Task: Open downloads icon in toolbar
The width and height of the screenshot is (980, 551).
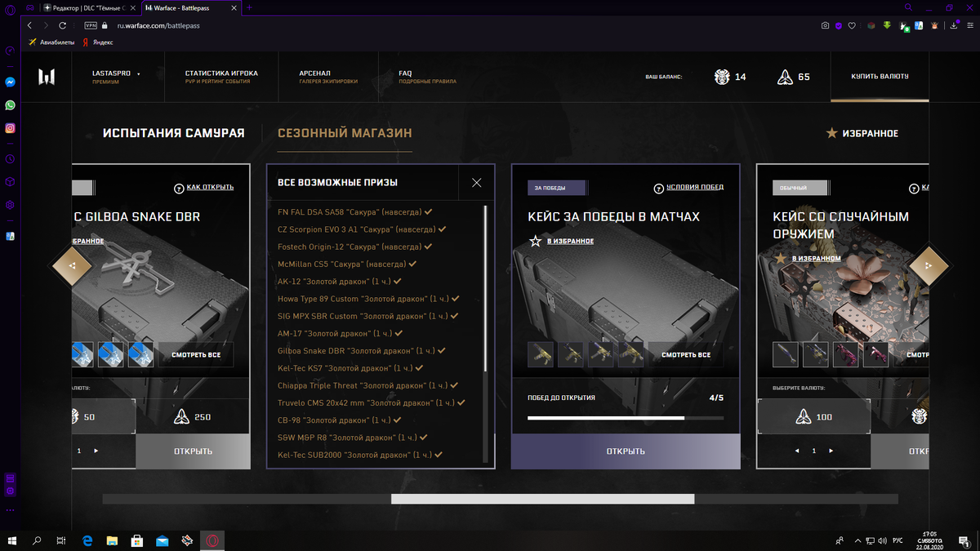Action: [954, 25]
